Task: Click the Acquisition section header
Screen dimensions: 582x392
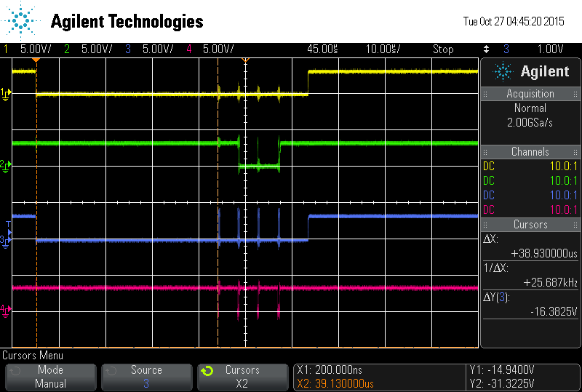Action: point(530,94)
